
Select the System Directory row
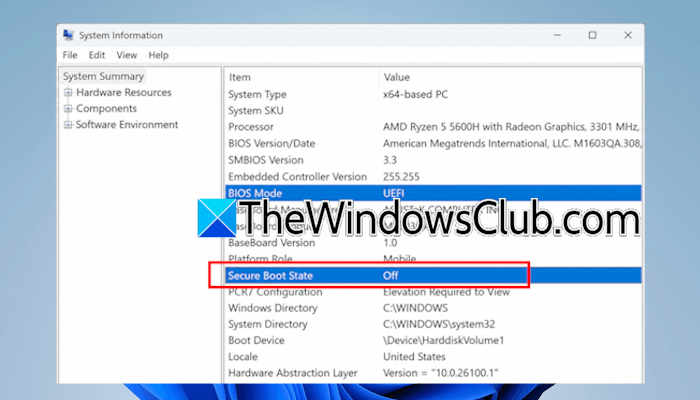(433, 324)
